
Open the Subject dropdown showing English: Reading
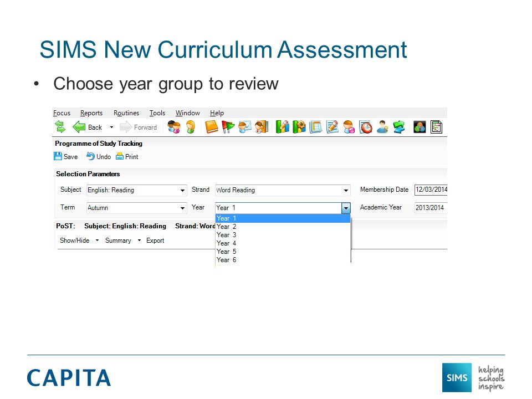pos(137,190)
